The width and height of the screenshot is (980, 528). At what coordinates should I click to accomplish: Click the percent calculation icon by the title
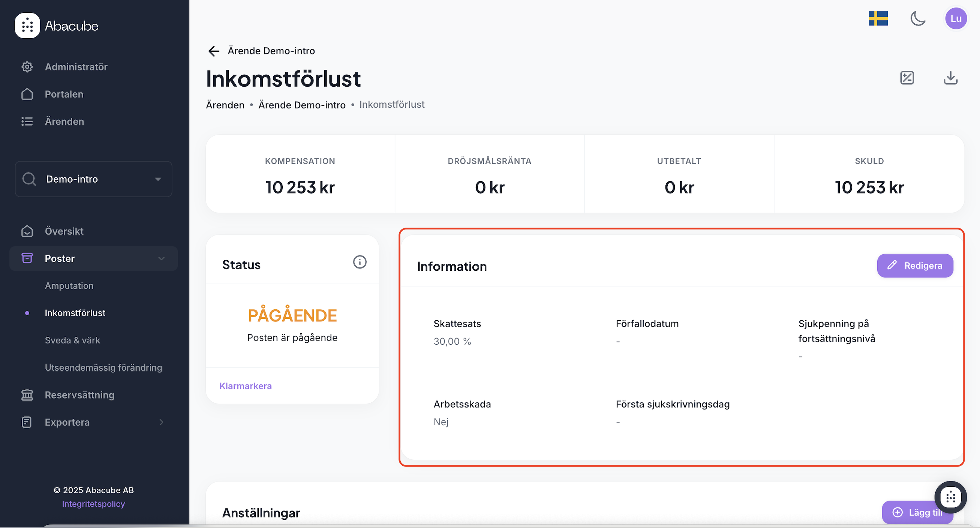[x=907, y=78]
